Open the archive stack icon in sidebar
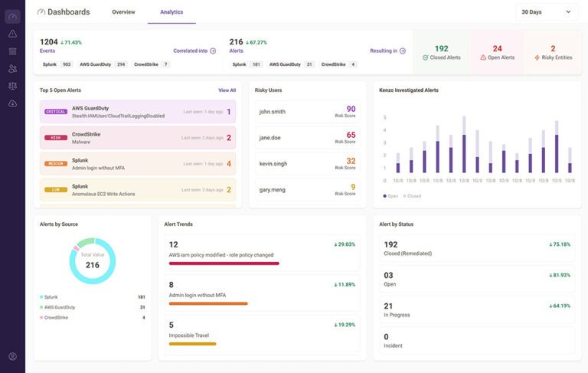Image resolution: width=588 pixels, height=373 pixels. click(x=12, y=51)
